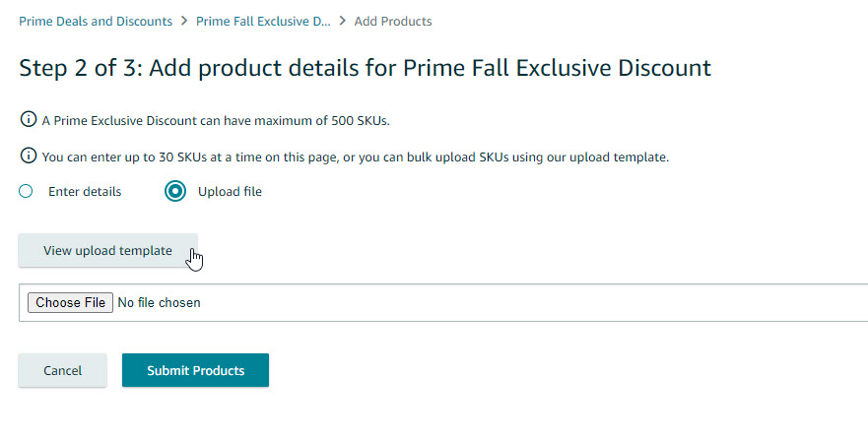Select the Upload file radio circle
The image size is (868, 438).
[x=175, y=191]
